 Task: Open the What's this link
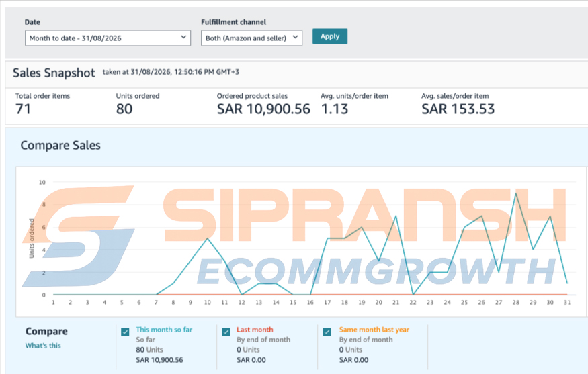(x=43, y=346)
